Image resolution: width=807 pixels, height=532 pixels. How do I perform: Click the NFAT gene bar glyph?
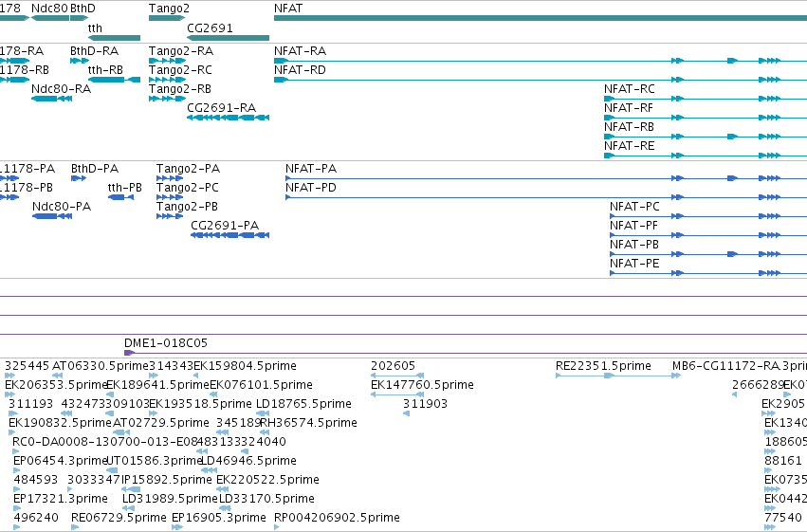tap(541, 18)
